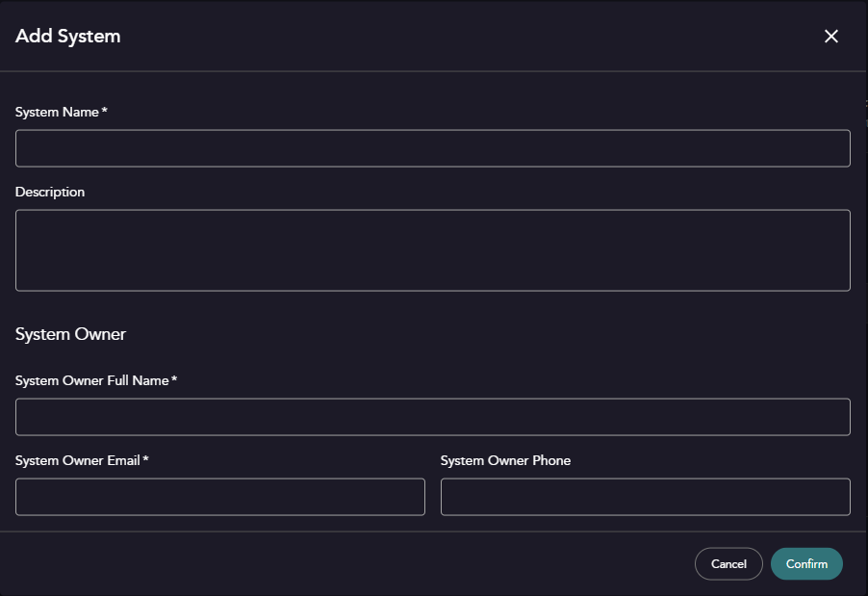Select the System Owner Full Name field

pyautogui.click(x=433, y=416)
